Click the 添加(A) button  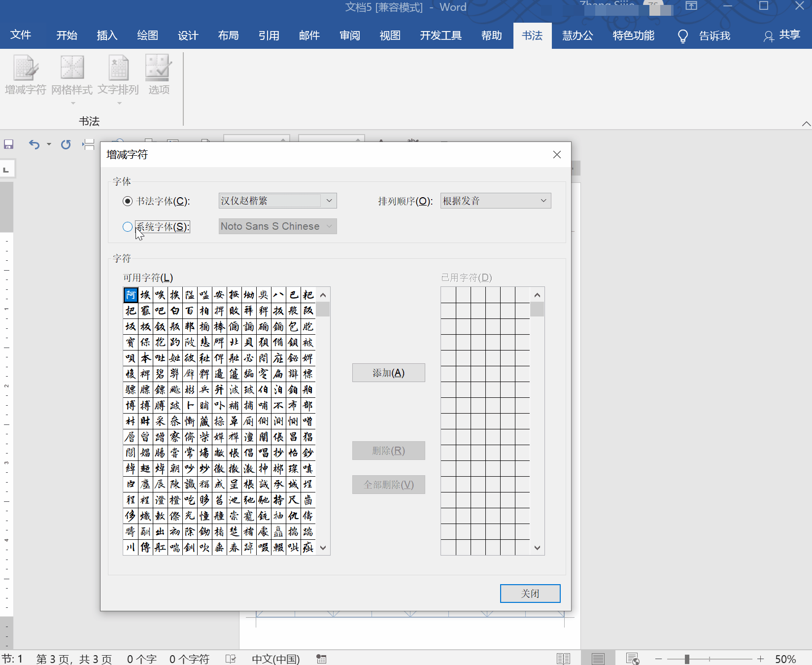[388, 373]
